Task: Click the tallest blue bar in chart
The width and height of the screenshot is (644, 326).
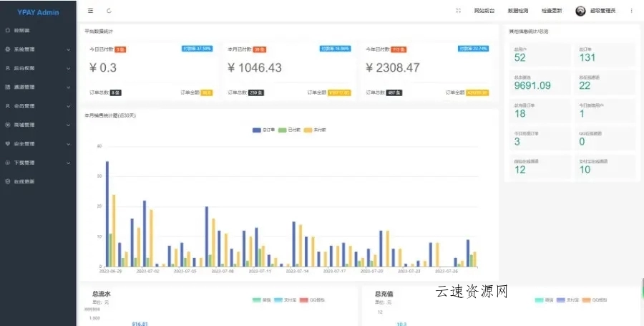Action: 107,214
